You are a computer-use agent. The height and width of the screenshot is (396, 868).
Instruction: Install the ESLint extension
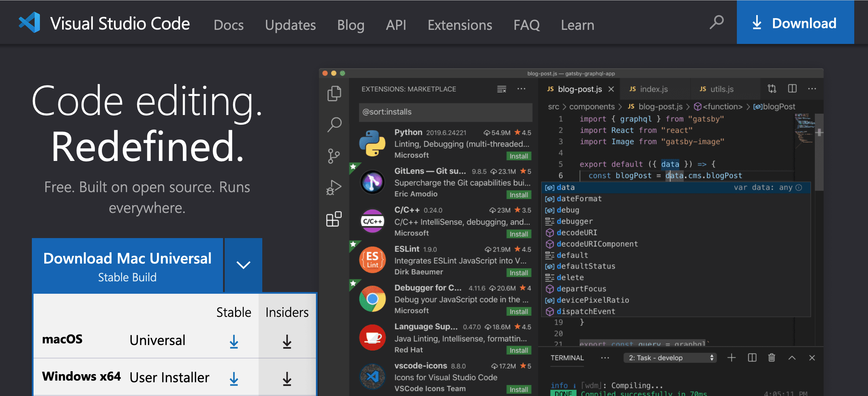(x=519, y=272)
